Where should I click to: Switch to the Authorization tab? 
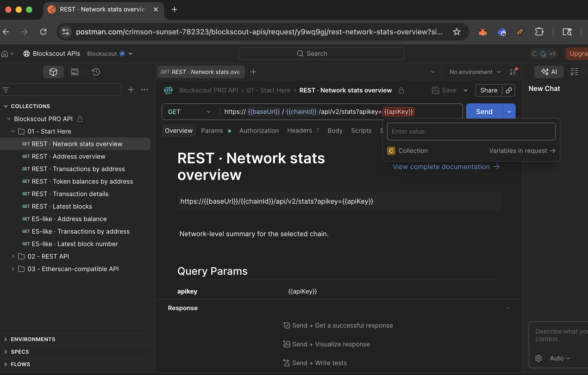(x=259, y=131)
